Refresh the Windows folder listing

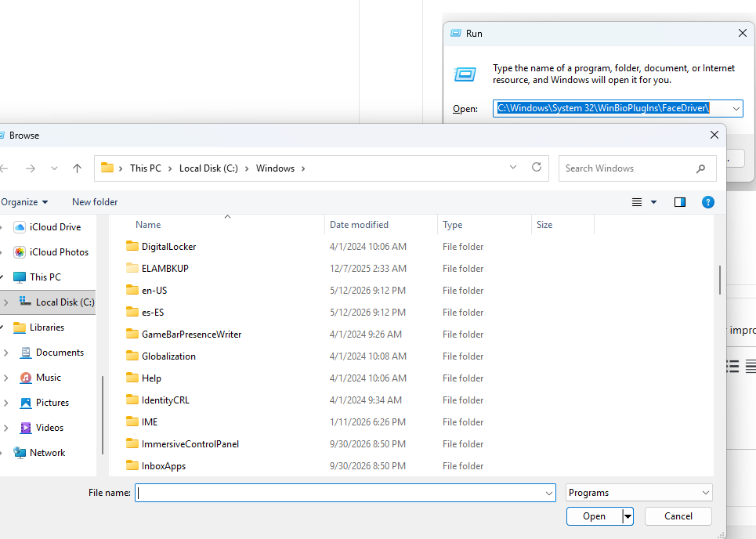[536, 168]
